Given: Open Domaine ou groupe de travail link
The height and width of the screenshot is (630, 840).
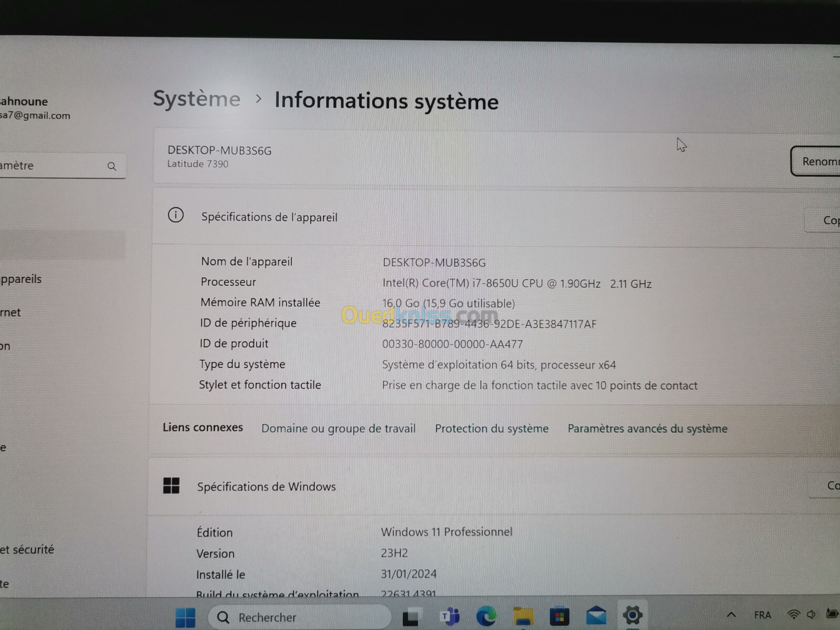Looking at the screenshot, I should pyautogui.click(x=339, y=428).
